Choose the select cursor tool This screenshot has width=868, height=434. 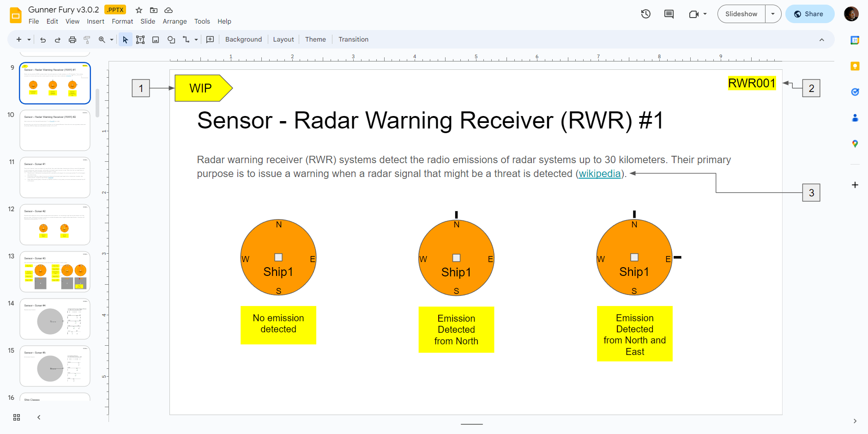125,40
